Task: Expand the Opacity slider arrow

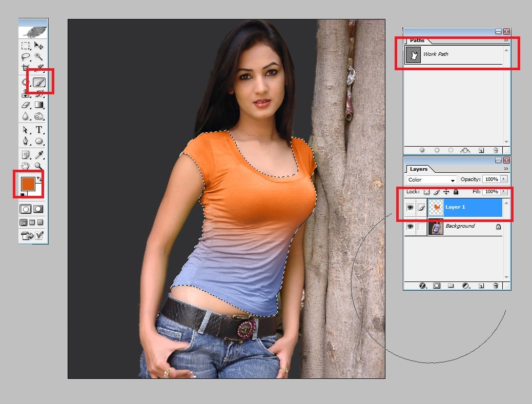Action: [x=504, y=179]
